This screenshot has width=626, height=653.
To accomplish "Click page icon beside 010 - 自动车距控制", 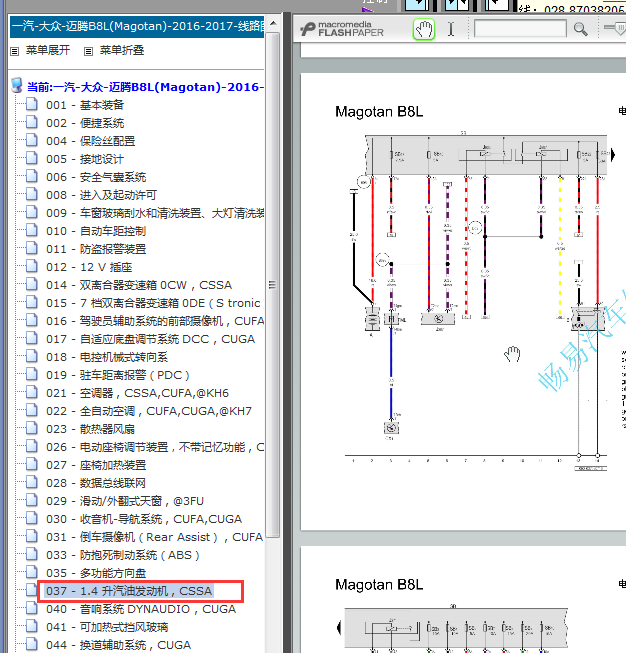I will tap(32, 230).
